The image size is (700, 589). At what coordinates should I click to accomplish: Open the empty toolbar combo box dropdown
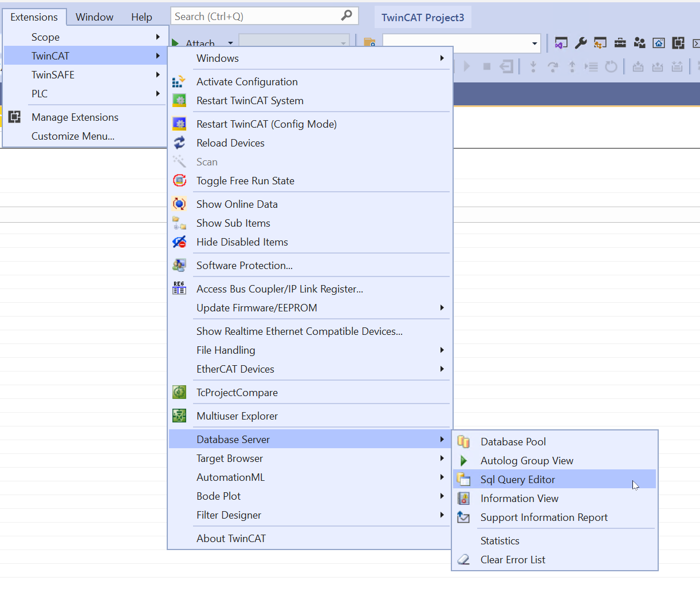point(534,44)
